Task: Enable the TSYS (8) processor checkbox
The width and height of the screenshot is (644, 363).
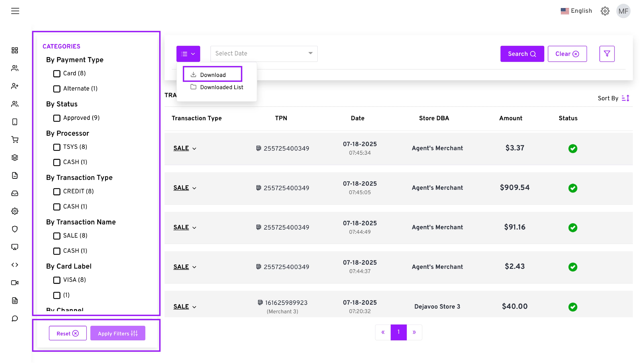Action: [x=57, y=147]
